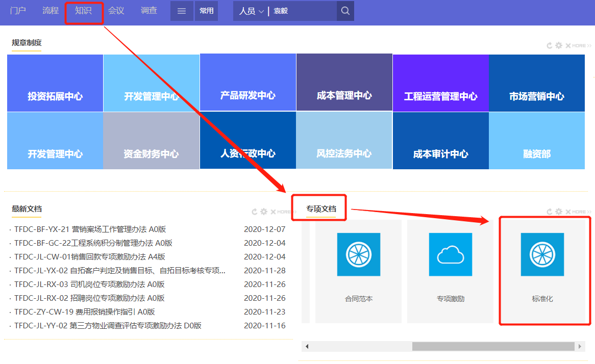Viewport: 595px width, 364px height.
Task: Open settings gear of 规章制度 panel
Action: tap(558, 45)
